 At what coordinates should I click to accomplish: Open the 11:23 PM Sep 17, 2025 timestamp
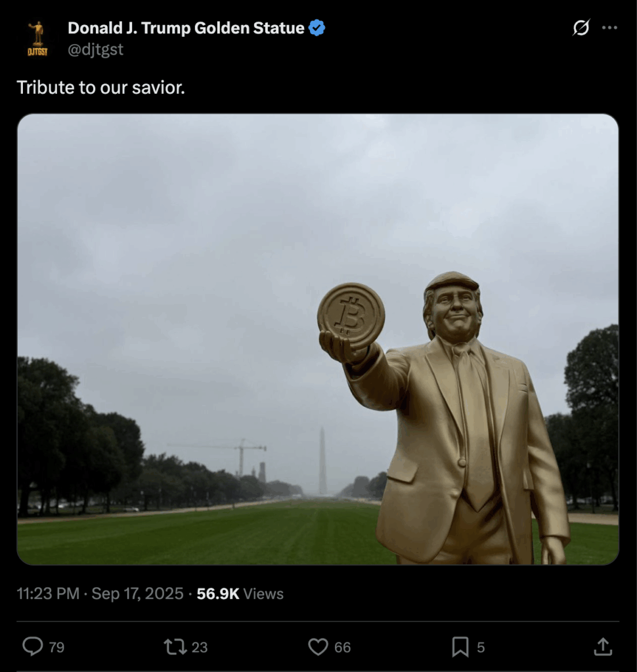click(100, 594)
